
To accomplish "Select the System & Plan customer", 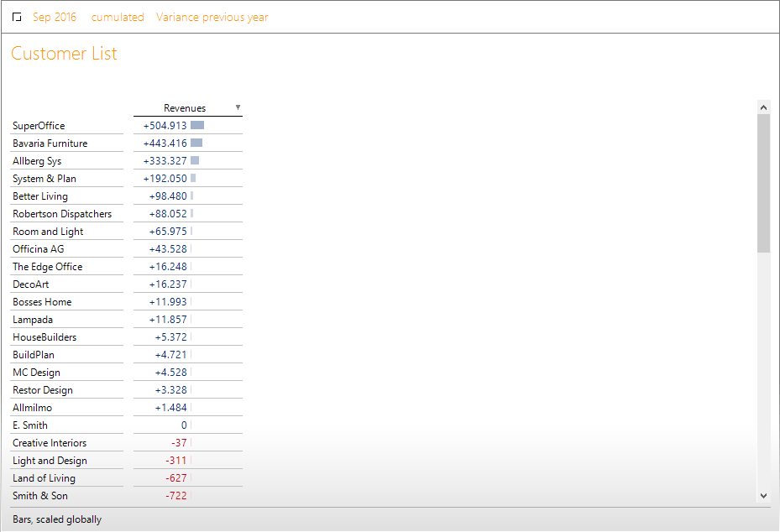I will point(44,179).
